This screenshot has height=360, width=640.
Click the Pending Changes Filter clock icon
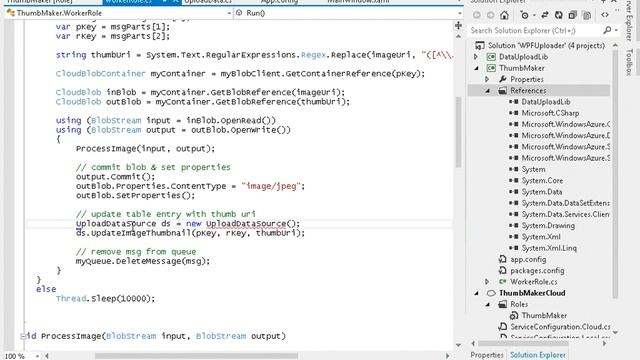(524, 16)
